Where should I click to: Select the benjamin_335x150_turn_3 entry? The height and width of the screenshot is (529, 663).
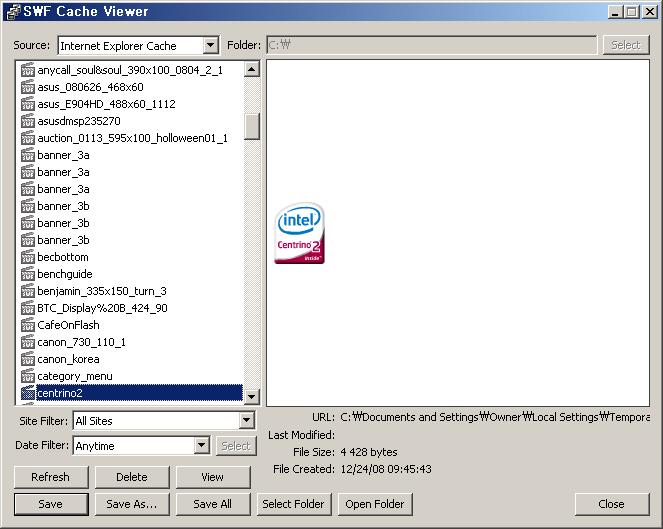point(102,291)
